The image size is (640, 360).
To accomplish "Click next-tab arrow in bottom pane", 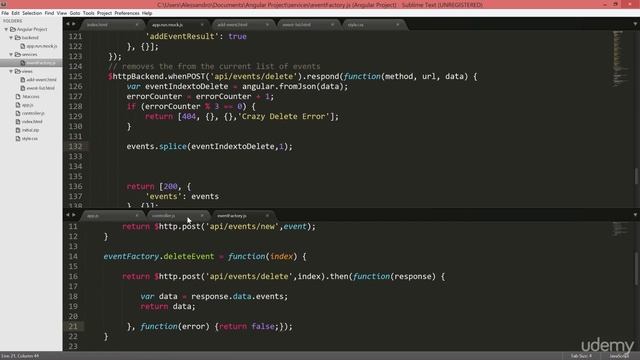I will click(x=74, y=215).
